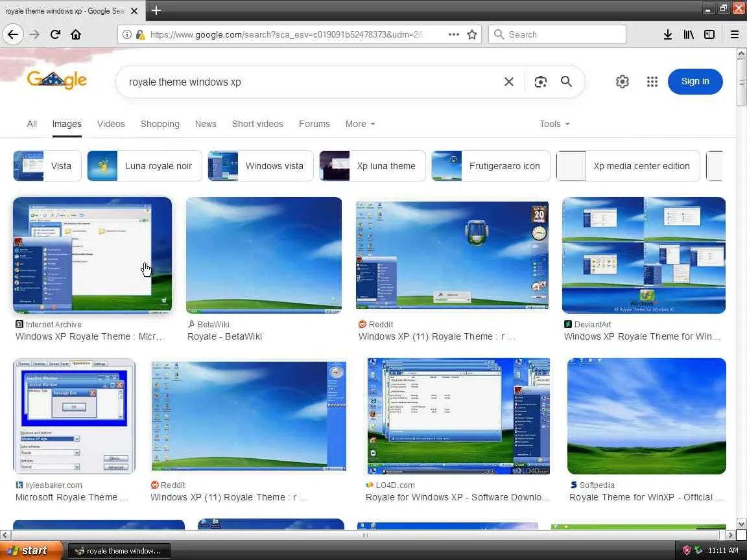747x560 pixels.
Task: Switch to the Short videos tab
Action: pyautogui.click(x=257, y=124)
